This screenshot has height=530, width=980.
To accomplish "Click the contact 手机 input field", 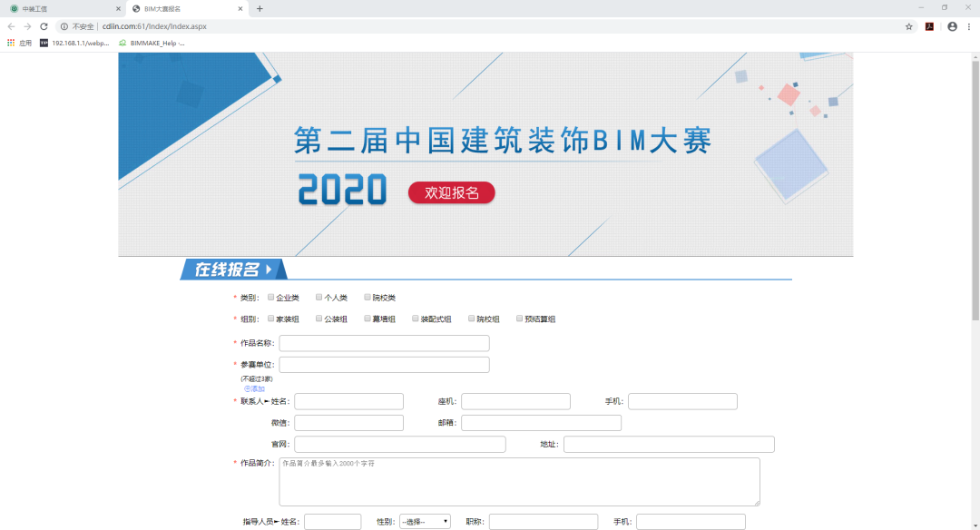I will (682, 401).
